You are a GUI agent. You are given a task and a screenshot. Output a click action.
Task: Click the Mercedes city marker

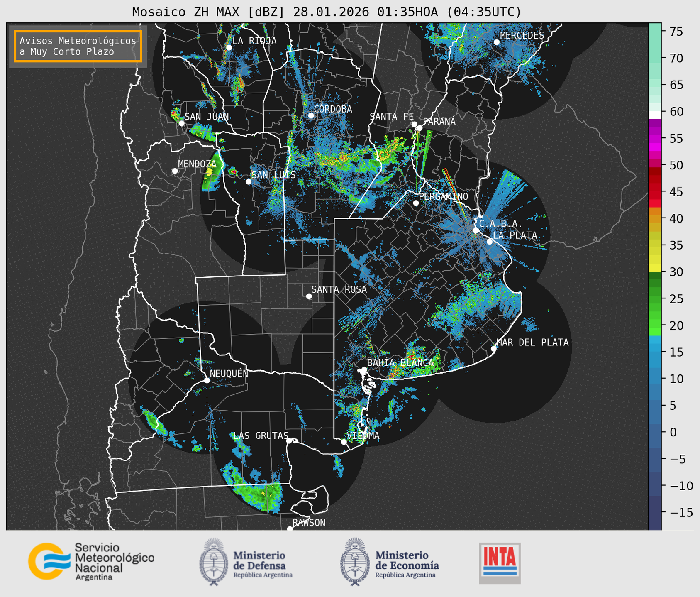(x=497, y=42)
